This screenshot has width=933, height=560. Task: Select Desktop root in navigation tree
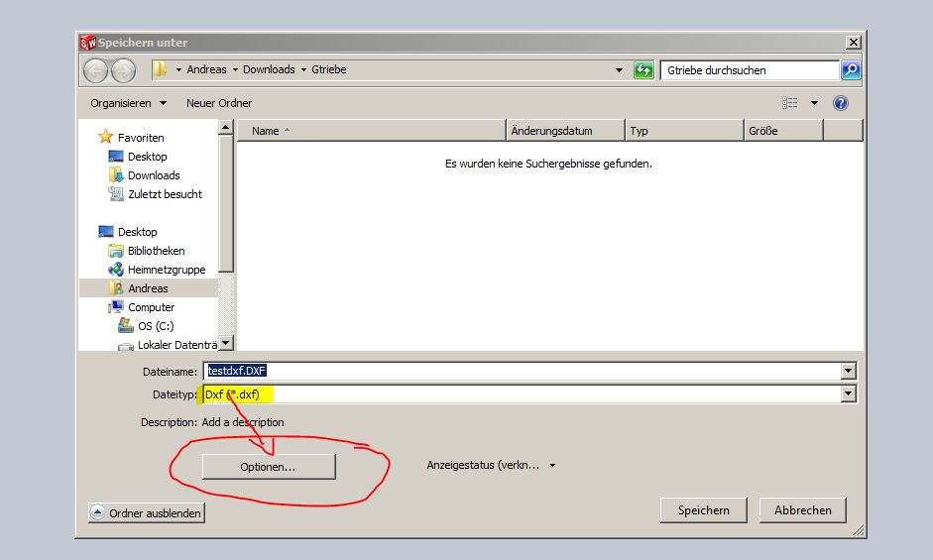click(x=138, y=232)
